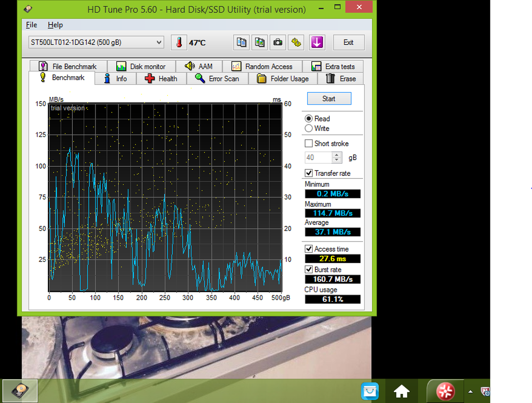
Task: Click the Minimum value 0.2 MB/s
Action: pos(332,194)
